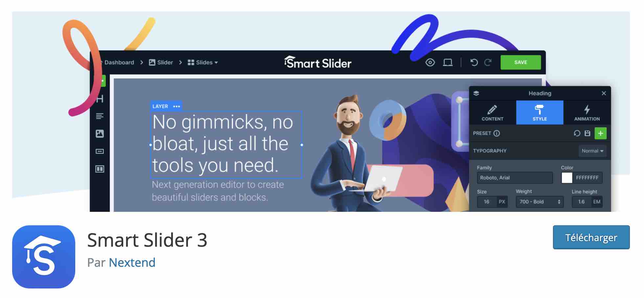Switch to the Content tab
Image resolution: width=644 pixels, height=298 pixels.
pos(493,113)
